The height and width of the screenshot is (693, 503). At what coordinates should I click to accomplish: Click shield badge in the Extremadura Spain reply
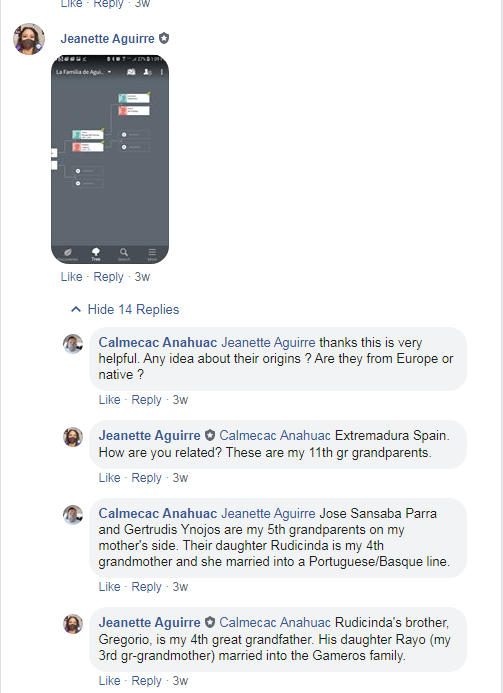pos(210,435)
